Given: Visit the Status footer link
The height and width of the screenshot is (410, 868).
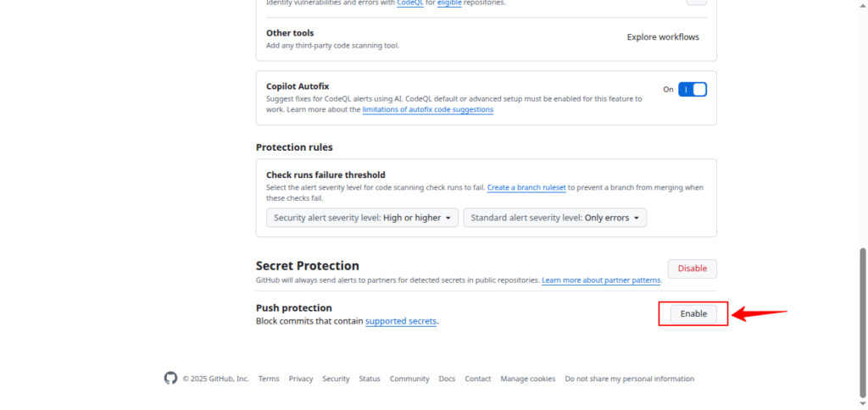Looking at the screenshot, I should click(370, 379).
